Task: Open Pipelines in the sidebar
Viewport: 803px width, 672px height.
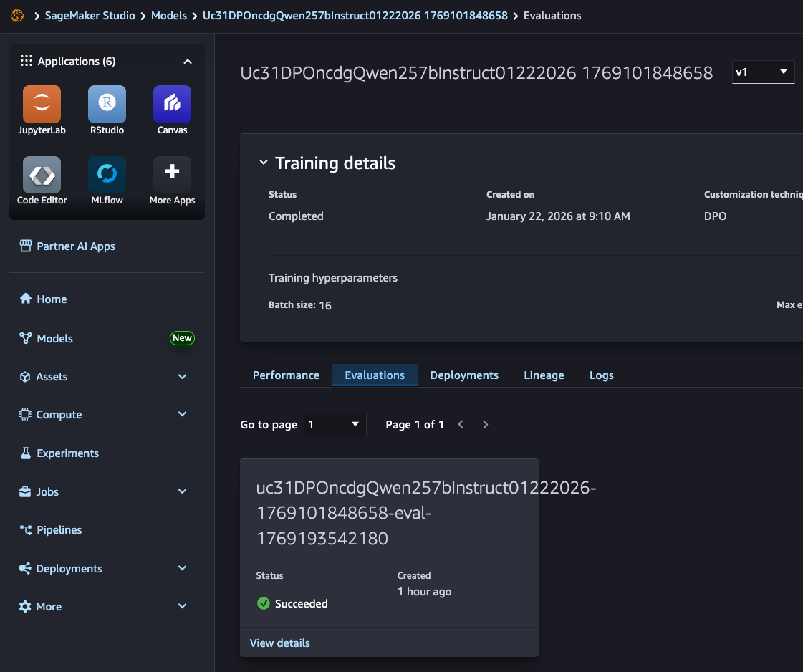Action: click(x=59, y=530)
